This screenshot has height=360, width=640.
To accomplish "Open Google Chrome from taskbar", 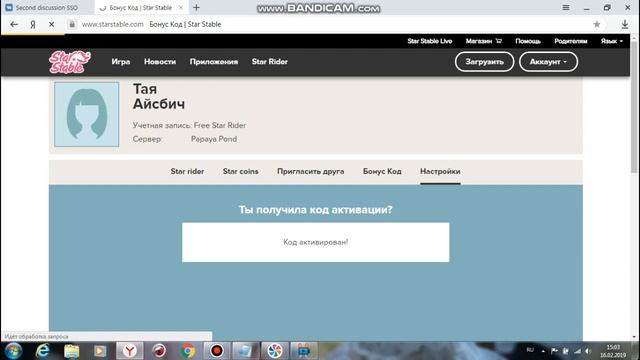I will pos(188,351).
